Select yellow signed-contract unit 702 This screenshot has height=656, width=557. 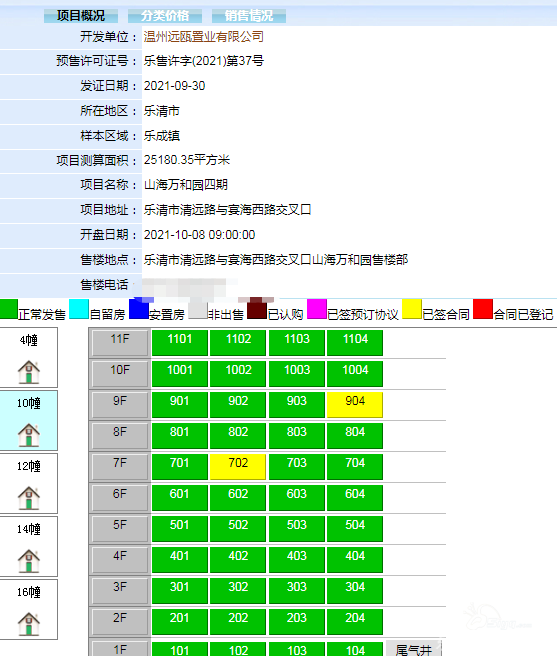pyautogui.click(x=238, y=466)
